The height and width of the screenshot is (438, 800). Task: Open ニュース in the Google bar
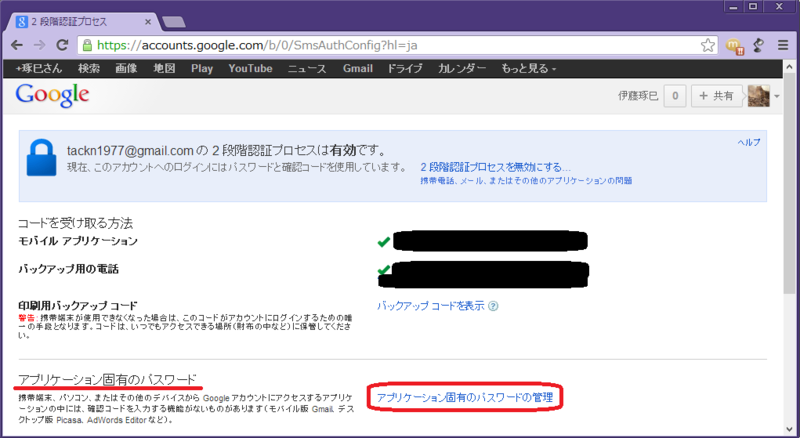click(x=307, y=68)
